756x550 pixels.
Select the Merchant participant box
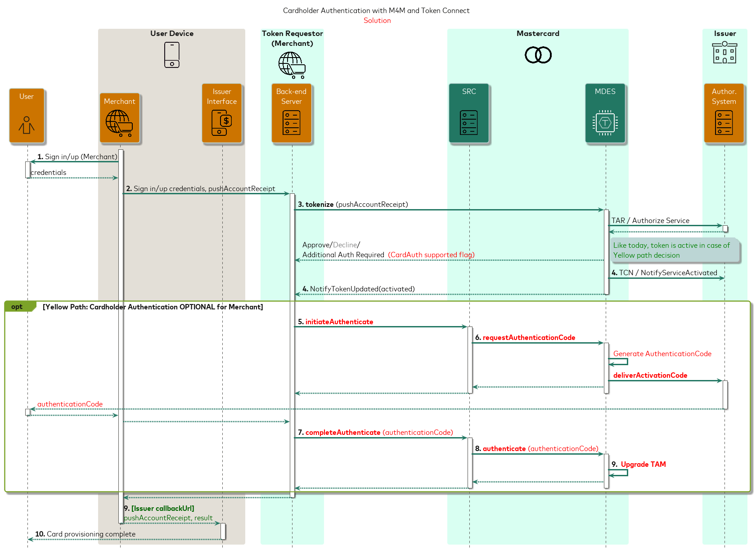[x=120, y=118]
